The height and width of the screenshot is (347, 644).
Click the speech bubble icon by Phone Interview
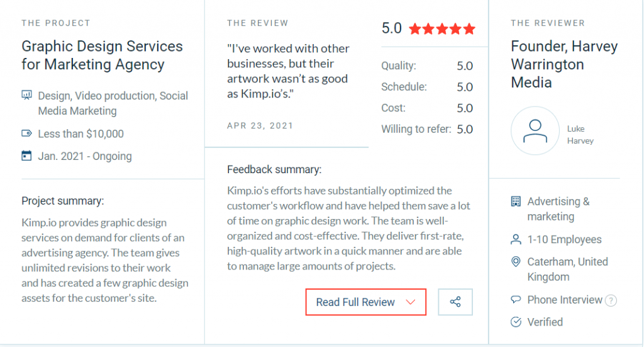coord(516,300)
